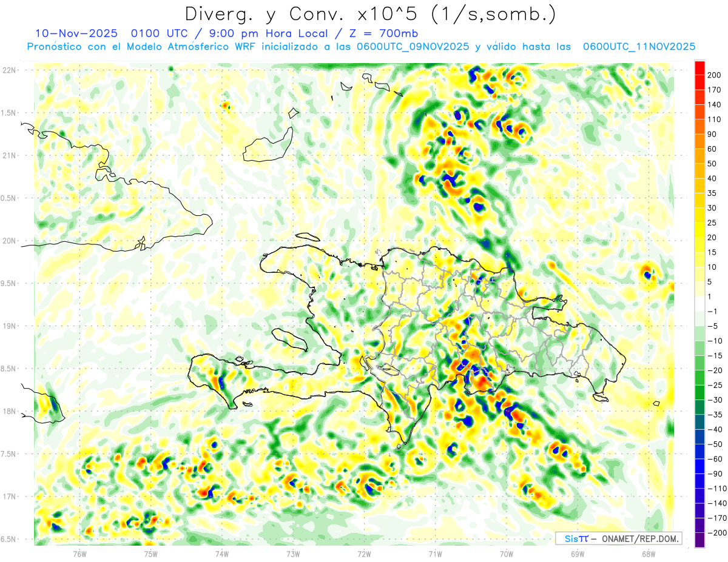
Task: Click the "75W" longitude label
Action: 150,554
